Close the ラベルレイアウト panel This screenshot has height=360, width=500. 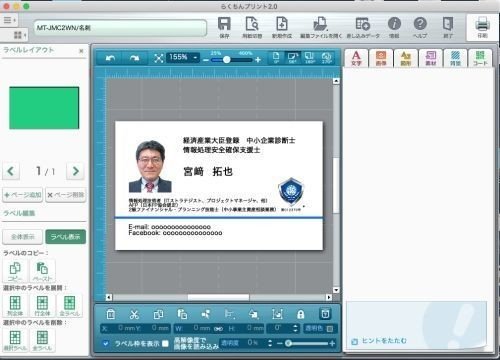81,51
